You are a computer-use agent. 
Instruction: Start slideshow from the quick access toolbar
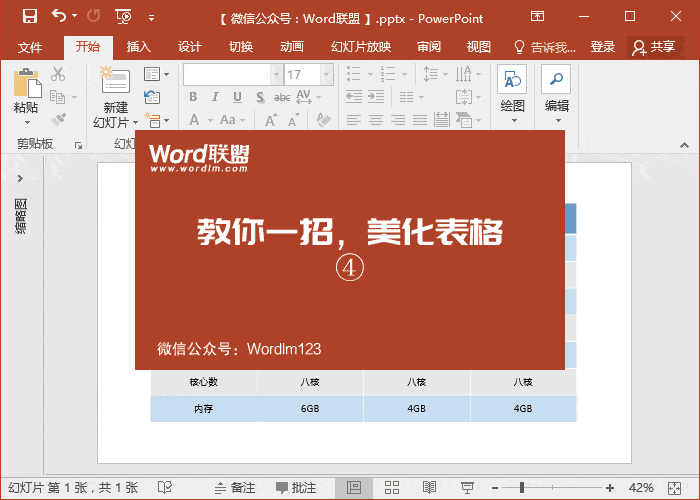(x=124, y=17)
